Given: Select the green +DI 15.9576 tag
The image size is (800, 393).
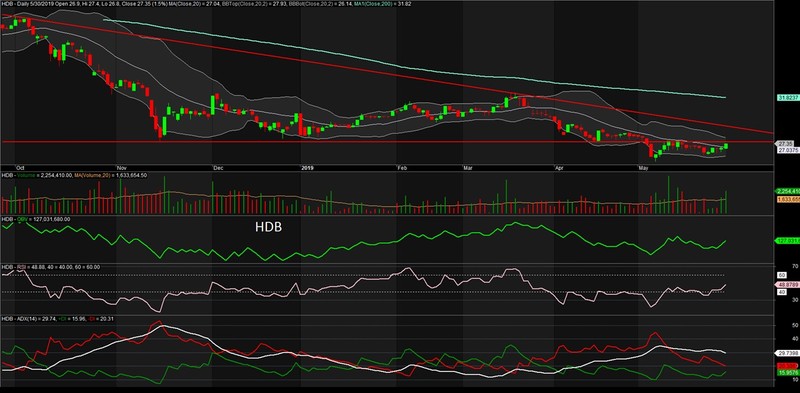Looking at the screenshot, I should 788,373.
